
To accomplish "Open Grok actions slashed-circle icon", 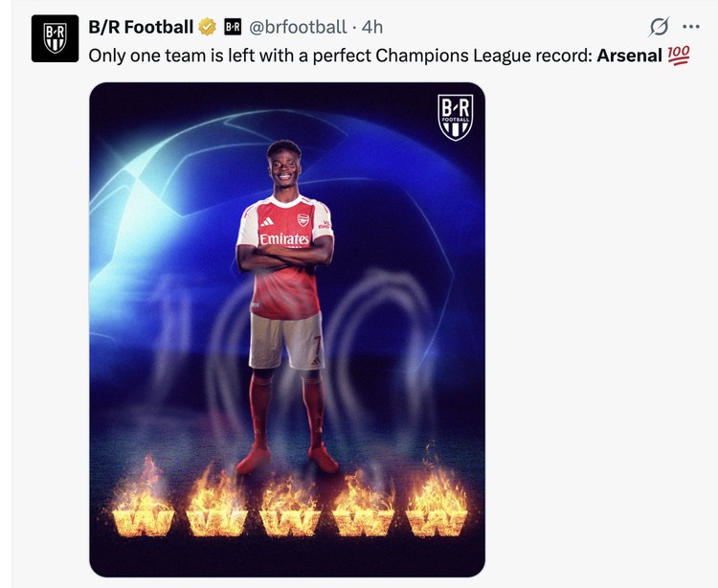I will tap(658, 27).
